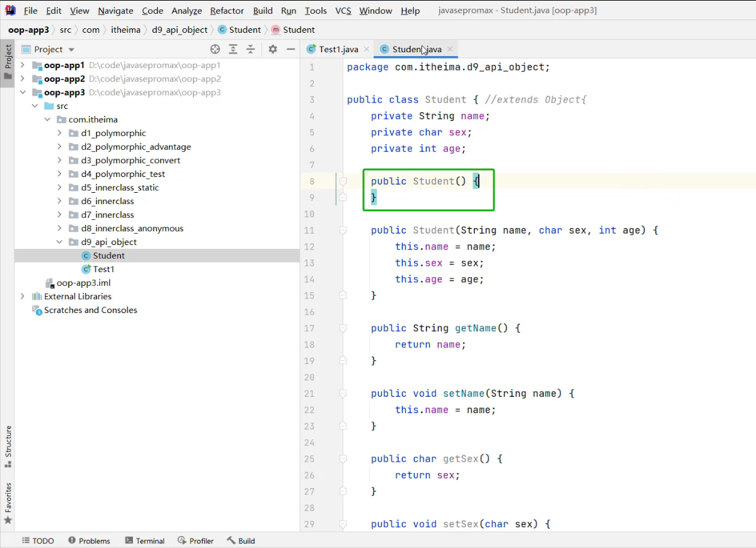This screenshot has height=548, width=756.
Task: Click the Expand All icon in Project panel
Action: 233,49
